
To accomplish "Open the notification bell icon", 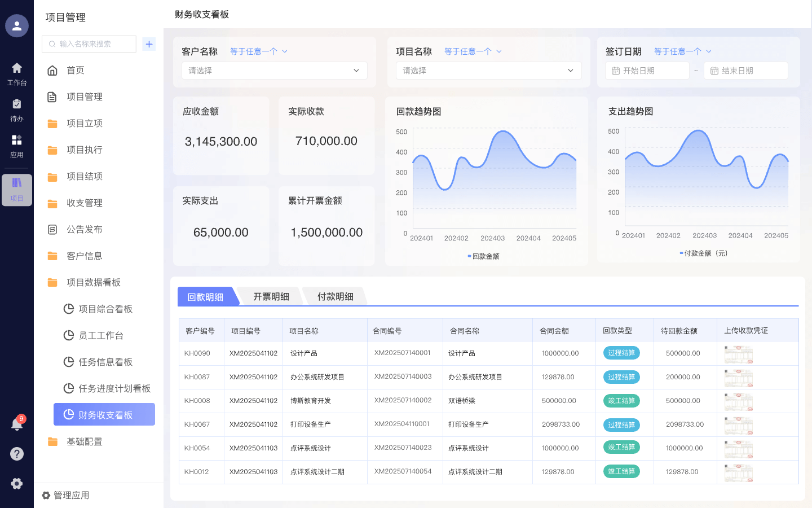I will (x=17, y=424).
